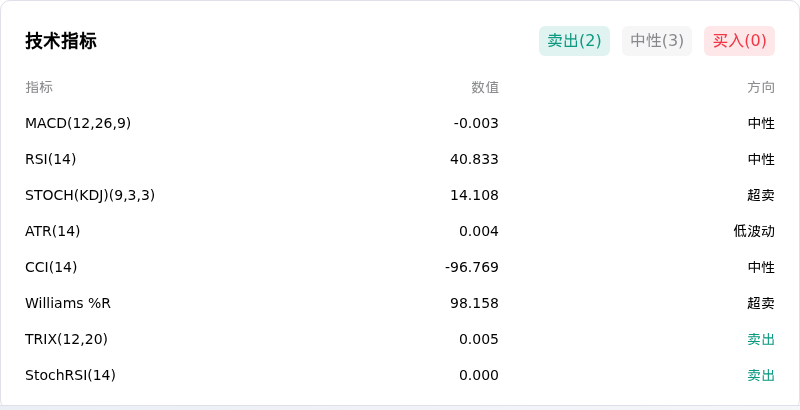Click the 数值 column header

coord(485,87)
